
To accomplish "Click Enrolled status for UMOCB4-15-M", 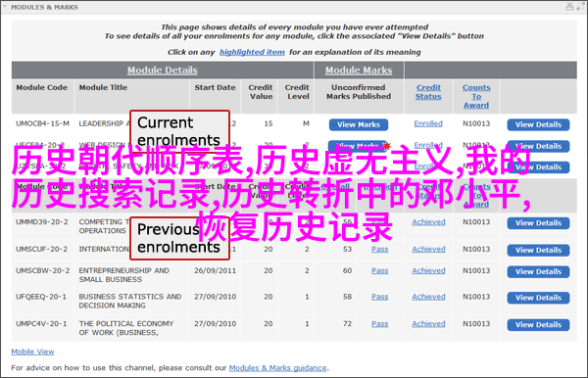I will point(428,123).
